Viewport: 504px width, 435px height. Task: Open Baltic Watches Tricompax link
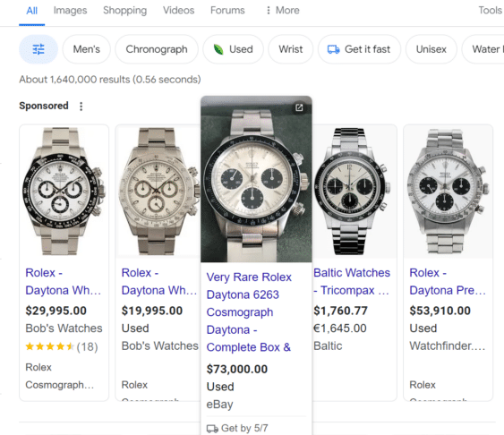(x=352, y=281)
